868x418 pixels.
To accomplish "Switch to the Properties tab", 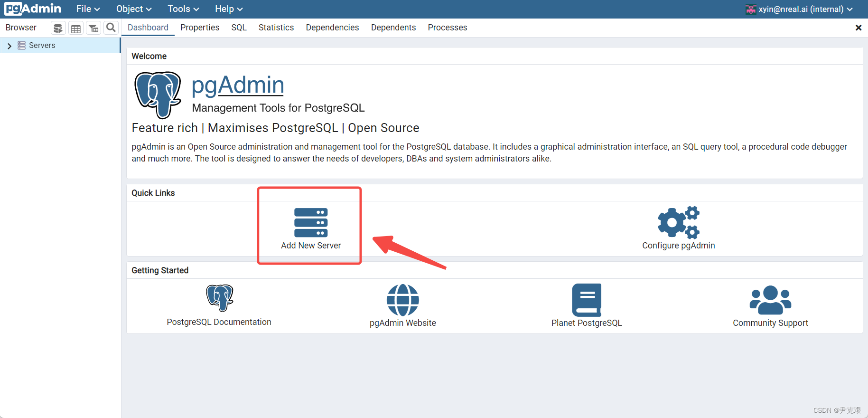I will [x=200, y=28].
